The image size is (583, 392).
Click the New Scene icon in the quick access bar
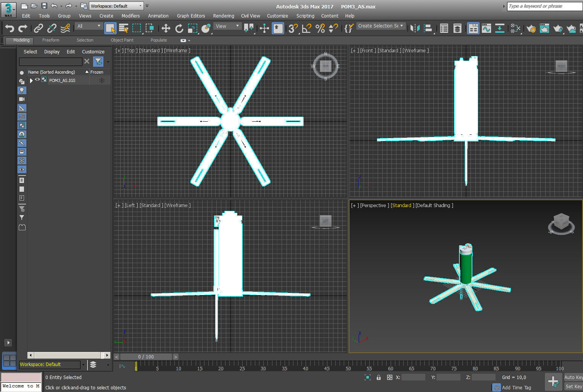[24, 6]
